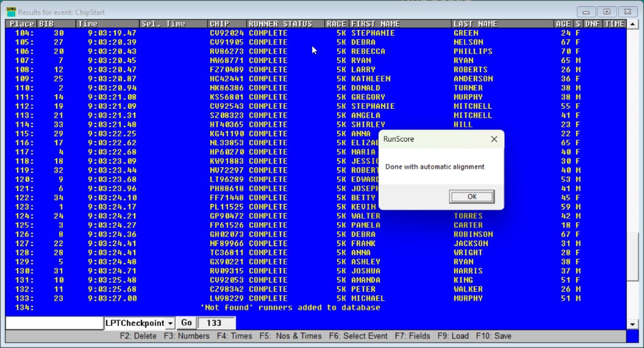
Task: Click the F7: Fields command
Action: [x=413, y=336]
